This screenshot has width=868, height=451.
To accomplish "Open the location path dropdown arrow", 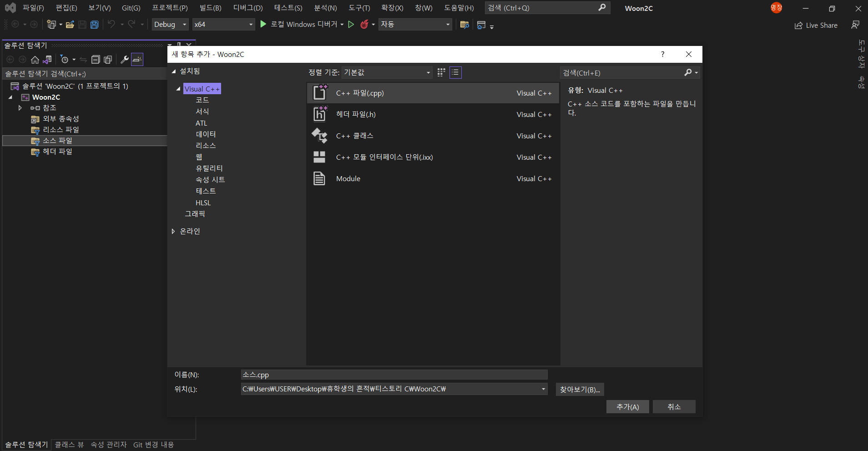I will point(543,389).
